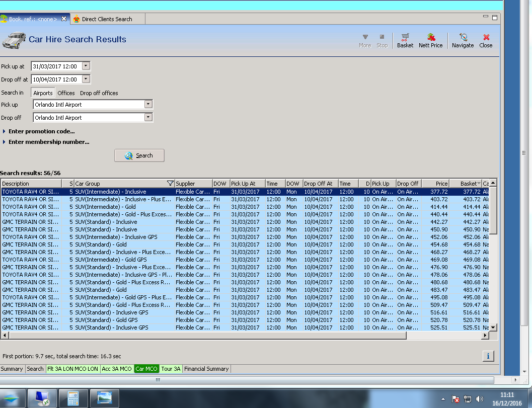The width and height of the screenshot is (532, 408).
Task: Select the row priced 403.72
Action: pos(245,199)
